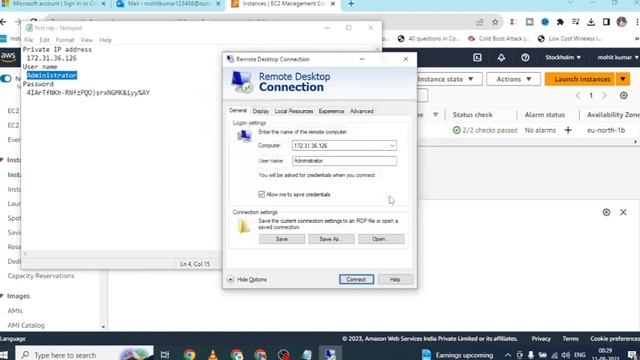Image resolution: width=640 pixels, height=360 pixels.
Task: Collapse options with Hide Options
Action: point(247,280)
